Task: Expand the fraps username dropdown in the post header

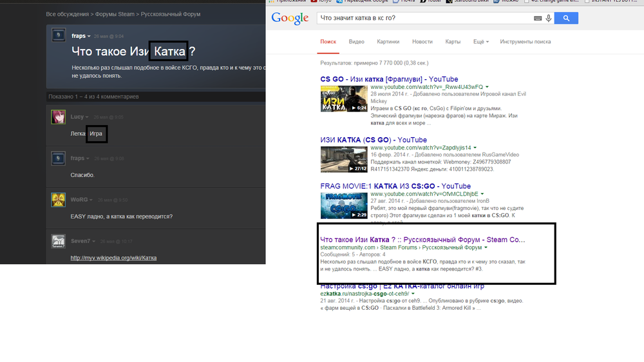Action: click(x=90, y=36)
